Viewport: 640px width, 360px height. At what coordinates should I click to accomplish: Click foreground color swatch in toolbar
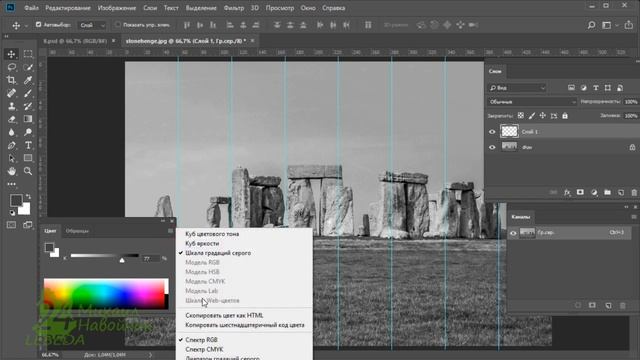[16, 200]
